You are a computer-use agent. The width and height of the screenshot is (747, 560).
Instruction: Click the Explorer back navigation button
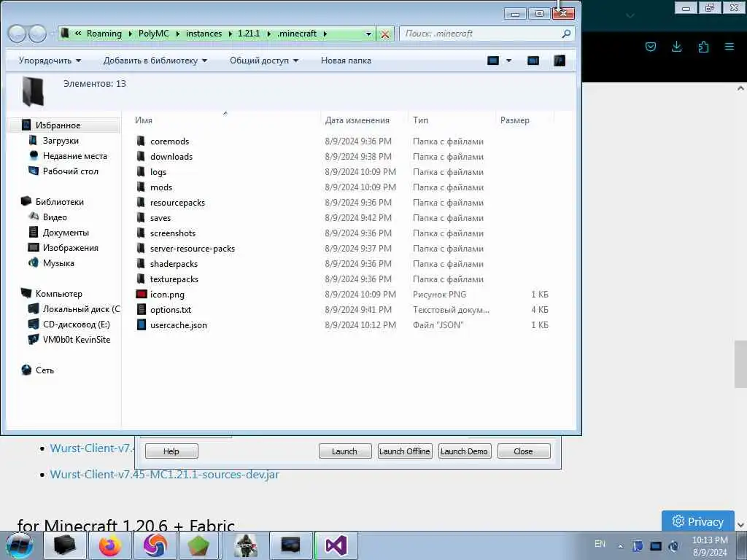point(17,34)
